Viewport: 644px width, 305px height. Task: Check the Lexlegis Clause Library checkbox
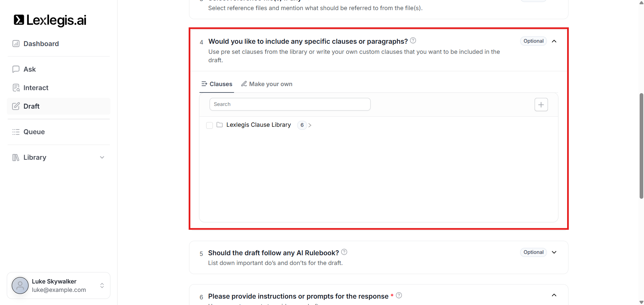210,125
